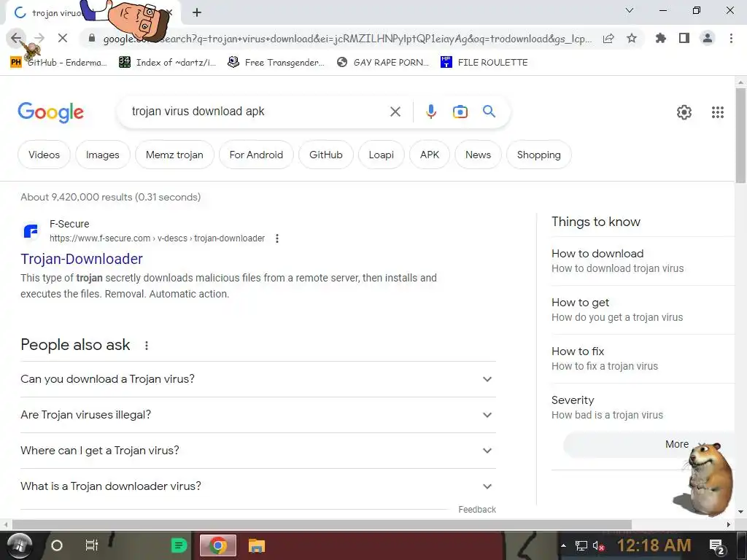
Task: Open a new tab with the plus button
Action: [197, 12]
